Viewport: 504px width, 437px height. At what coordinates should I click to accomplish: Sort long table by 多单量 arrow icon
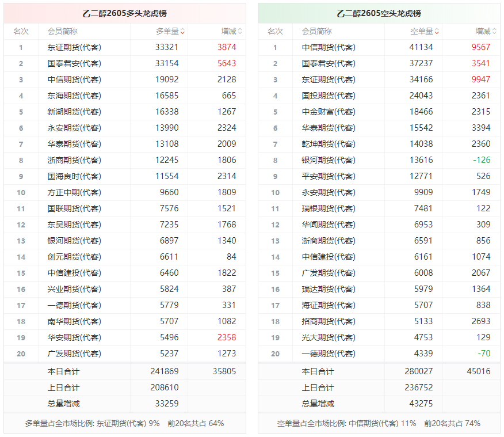pyautogui.click(x=182, y=32)
